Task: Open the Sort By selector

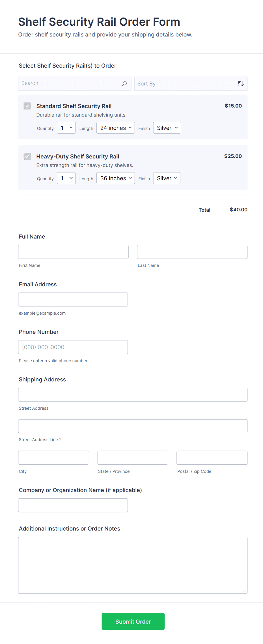Action: point(191,83)
